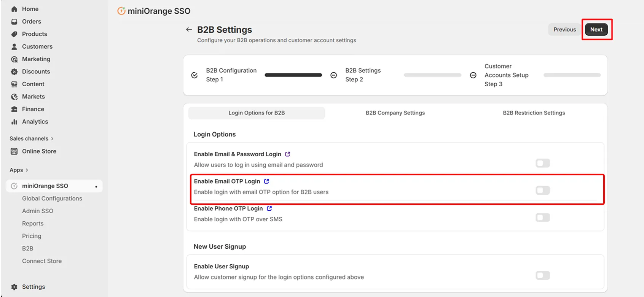Open Reports submenu item
Viewport: 644px width, 297px height.
pos(33,224)
